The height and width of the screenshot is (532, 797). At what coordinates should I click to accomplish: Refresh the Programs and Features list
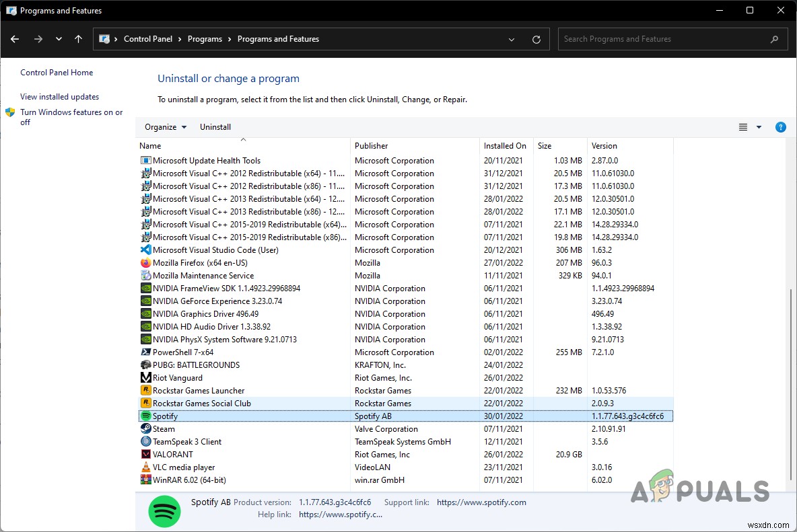click(536, 39)
